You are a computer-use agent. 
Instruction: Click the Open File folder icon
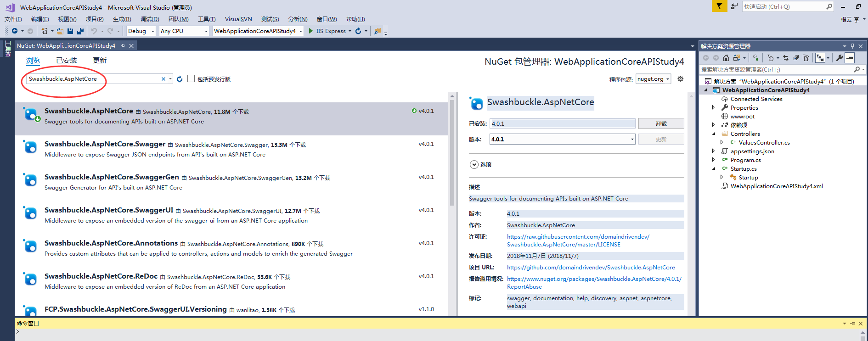(60, 31)
